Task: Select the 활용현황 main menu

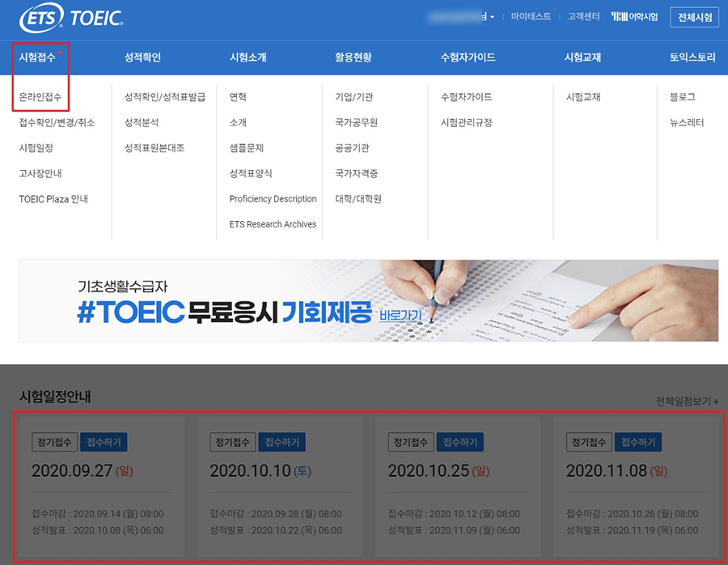Action: (353, 57)
